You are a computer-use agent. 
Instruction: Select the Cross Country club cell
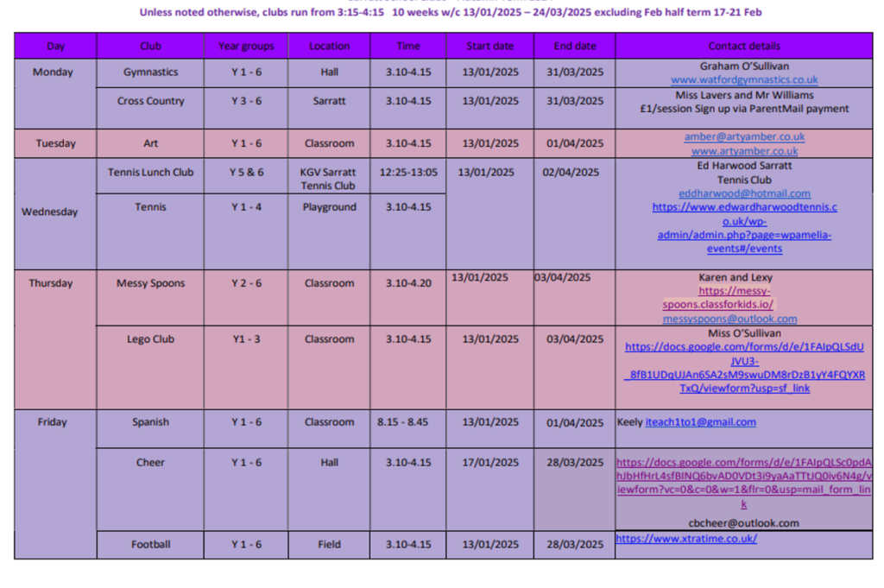pos(150,101)
